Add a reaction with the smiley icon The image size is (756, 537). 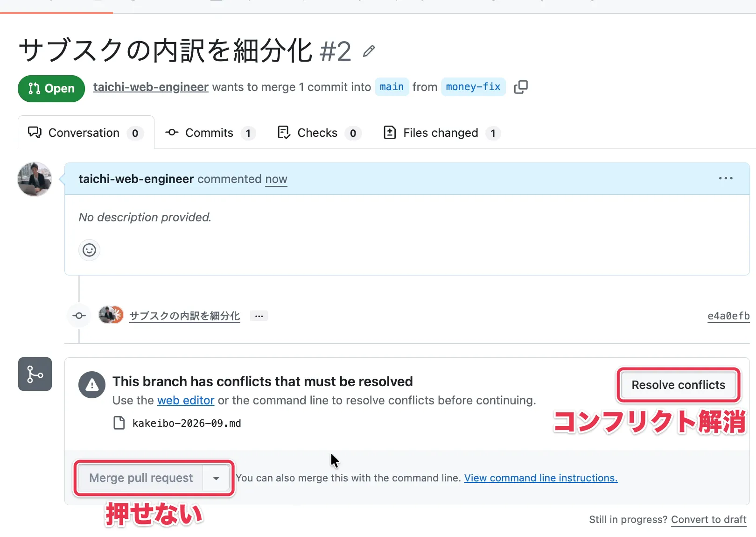tap(89, 250)
